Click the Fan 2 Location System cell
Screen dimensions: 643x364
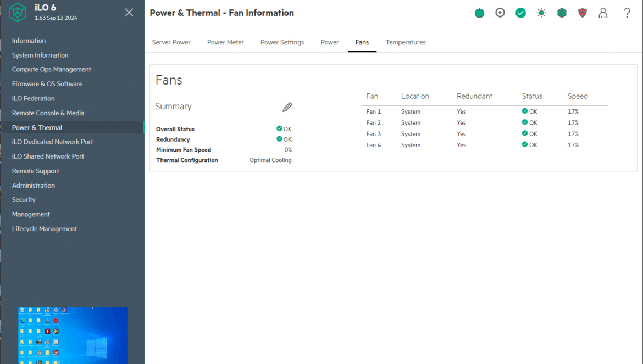(x=411, y=122)
